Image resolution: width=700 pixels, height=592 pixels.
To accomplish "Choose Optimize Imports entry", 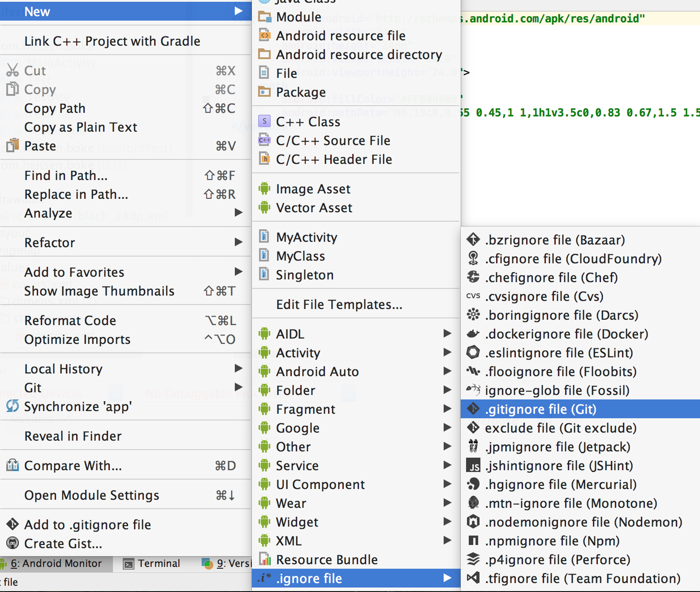I will point(125,339).
